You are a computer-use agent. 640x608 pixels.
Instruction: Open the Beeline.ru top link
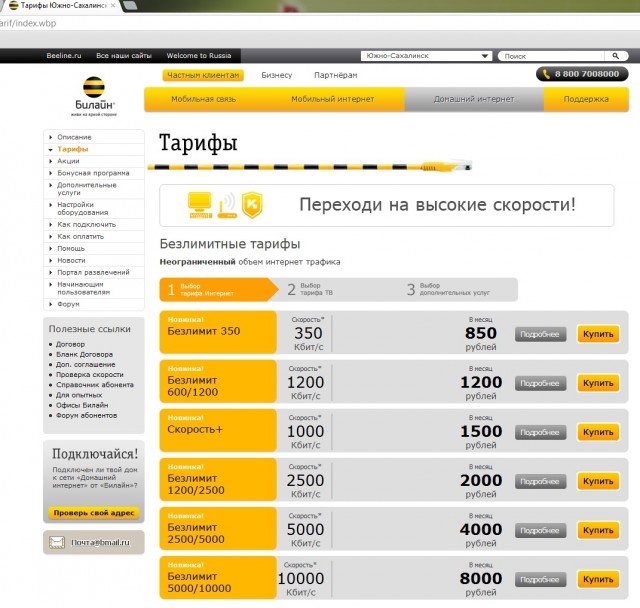(64, 55)
